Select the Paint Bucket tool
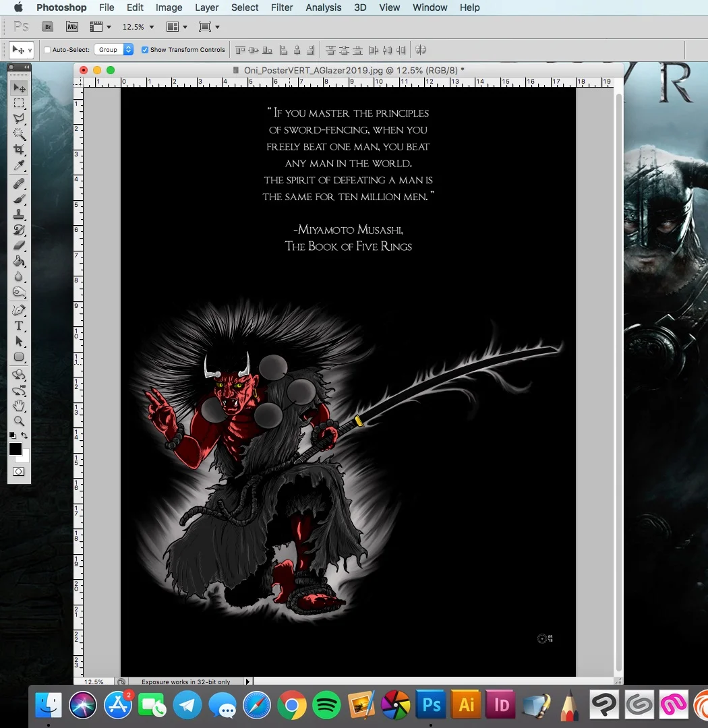Viewport: 708px width, 728px height. pyautogui.click(x=19, y=261)
